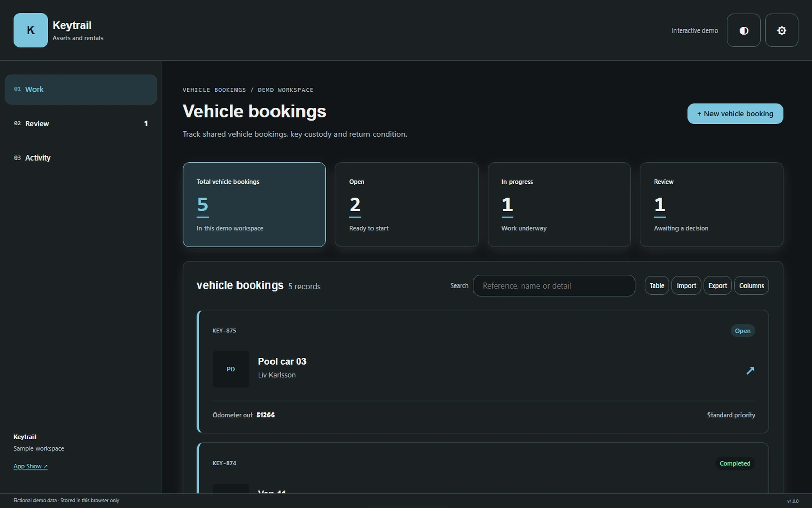Click the Sample workspace text in sidebar
Screen dimensions: 812x508
point(39,448)
